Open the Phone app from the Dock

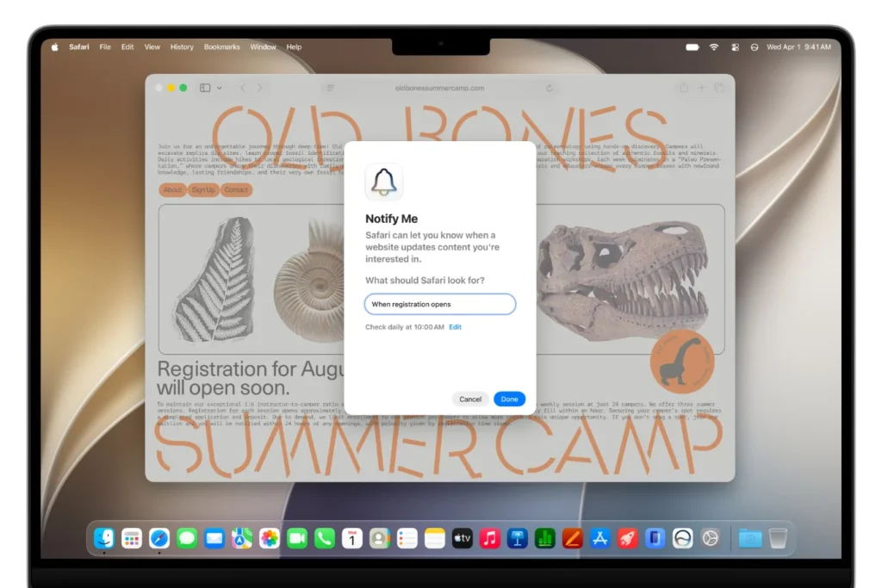tap(325, 539)
